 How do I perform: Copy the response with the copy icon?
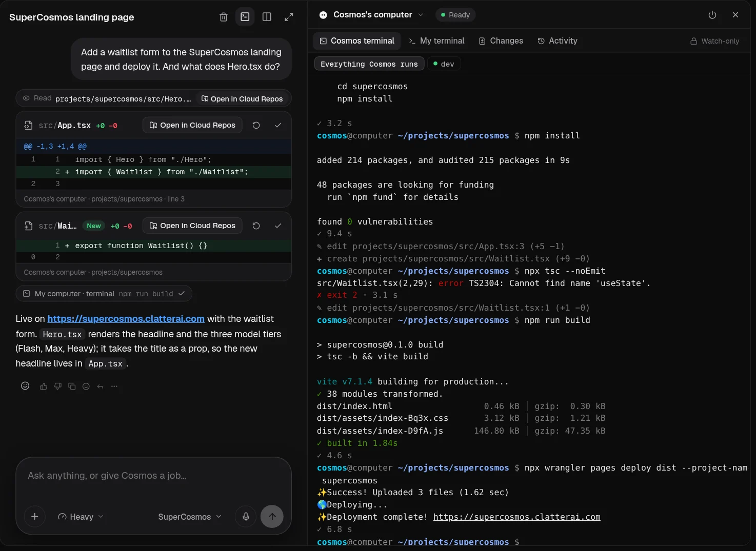(72, 386)
